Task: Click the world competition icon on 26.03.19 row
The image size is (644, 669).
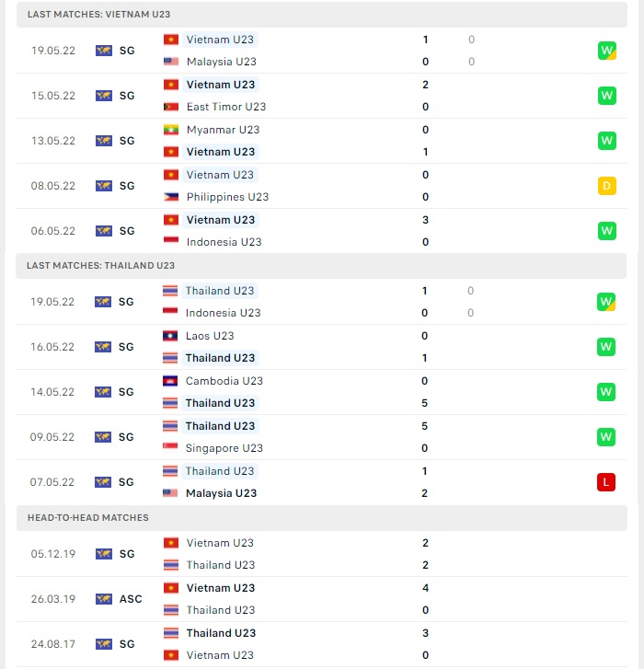Action: pyautogui.click(x=104, y=599)
